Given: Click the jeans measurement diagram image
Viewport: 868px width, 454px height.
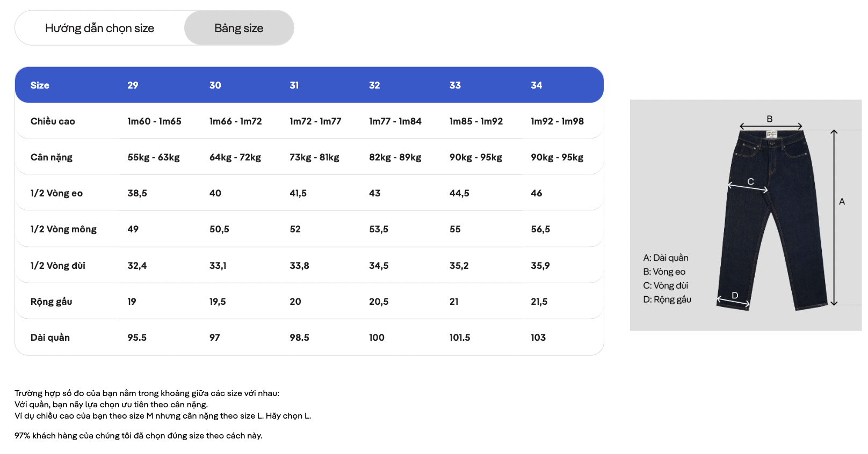Looking at the screenshot, I should point(746,215).
